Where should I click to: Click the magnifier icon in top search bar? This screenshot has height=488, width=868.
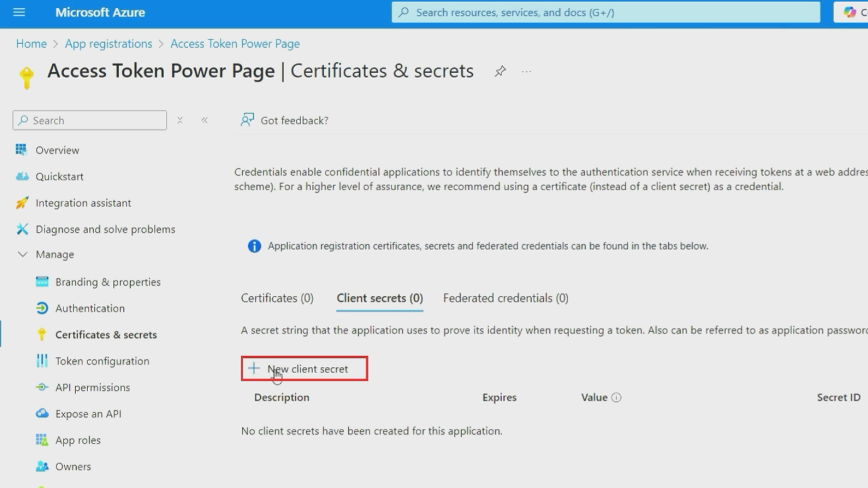point(404,12)
